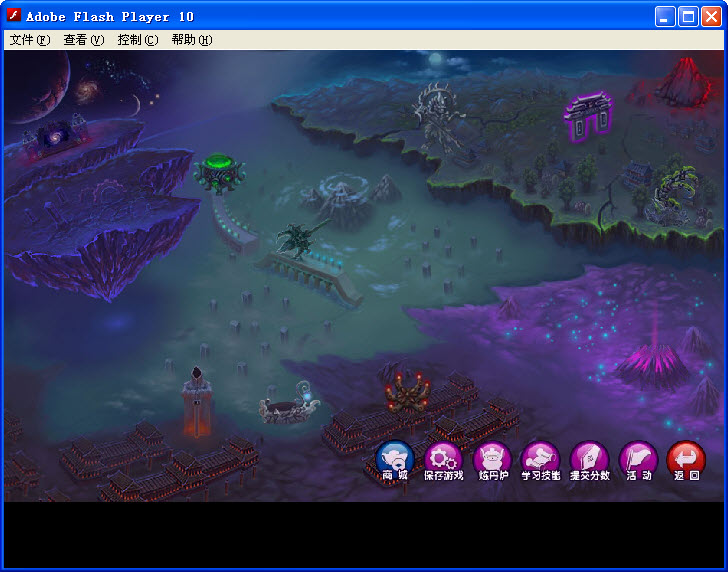This screenshot has width=728, height=572.
Task: Open the 炼丹炉 alchemy furnace icon
Action: point(493,461)
